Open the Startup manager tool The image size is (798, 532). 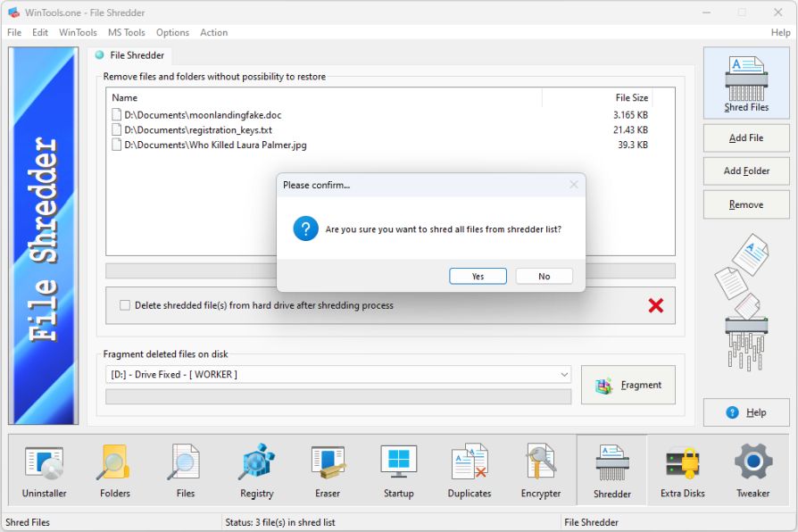tap(398, 471)
